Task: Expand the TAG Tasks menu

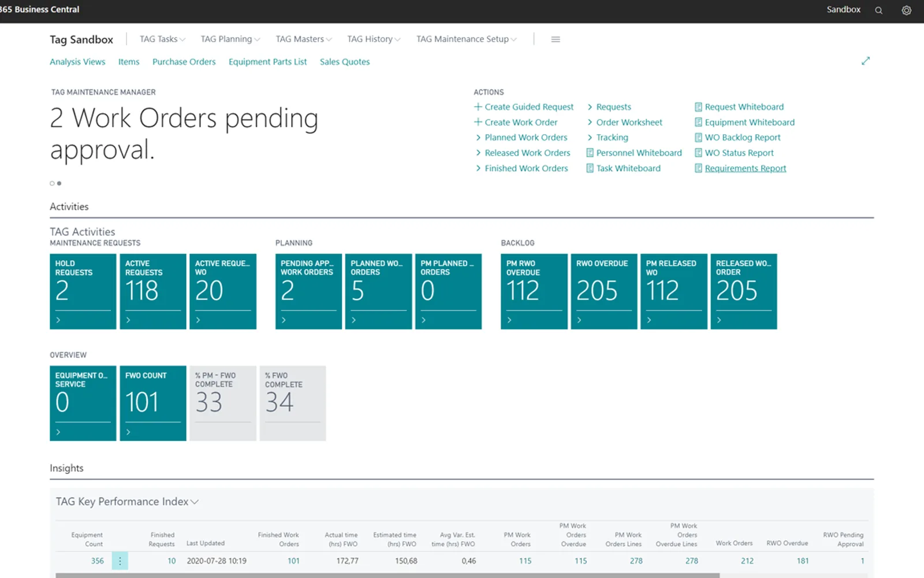Action: (x=162, y=39)
